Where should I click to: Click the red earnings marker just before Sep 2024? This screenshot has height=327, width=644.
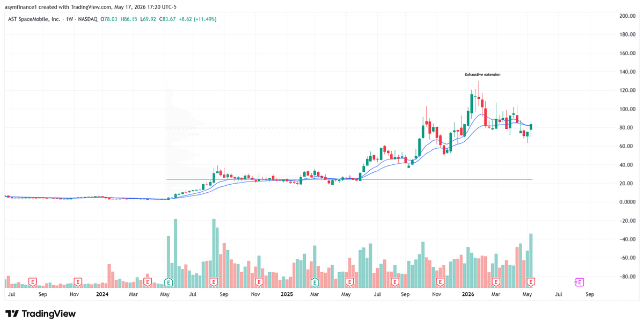214,282
